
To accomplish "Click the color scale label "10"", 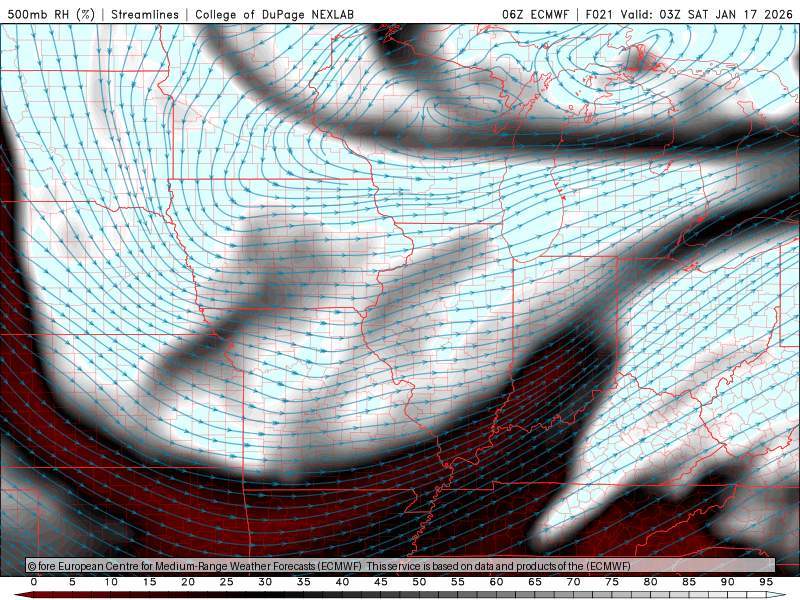I will (111, 582).
